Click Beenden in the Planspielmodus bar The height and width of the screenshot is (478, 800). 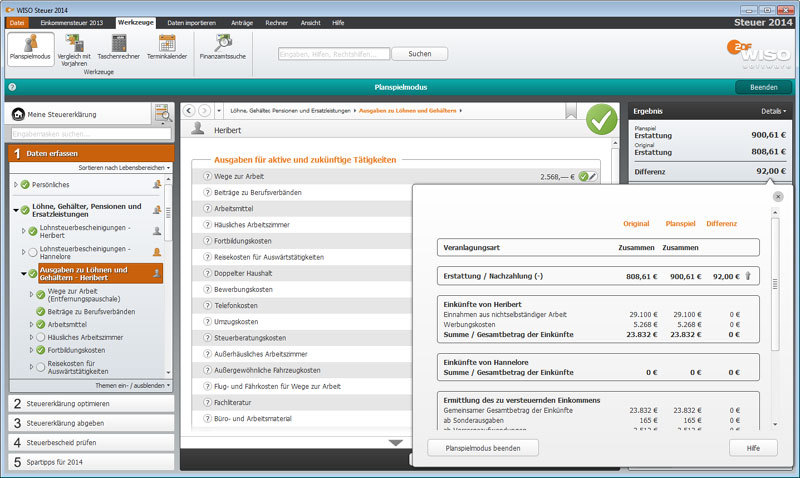(x=763, y=87)
